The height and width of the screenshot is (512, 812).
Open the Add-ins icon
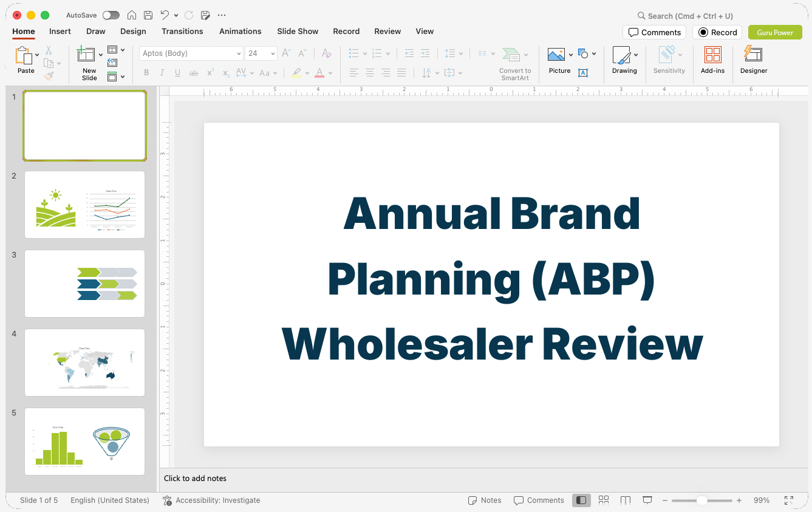pyautogui.click(x=713, y=55)
